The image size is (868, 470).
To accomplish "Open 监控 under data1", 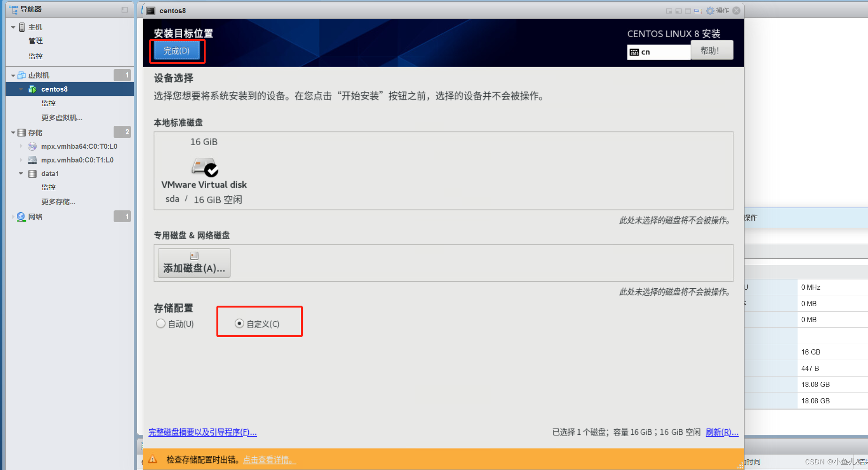I will point(49,187).
